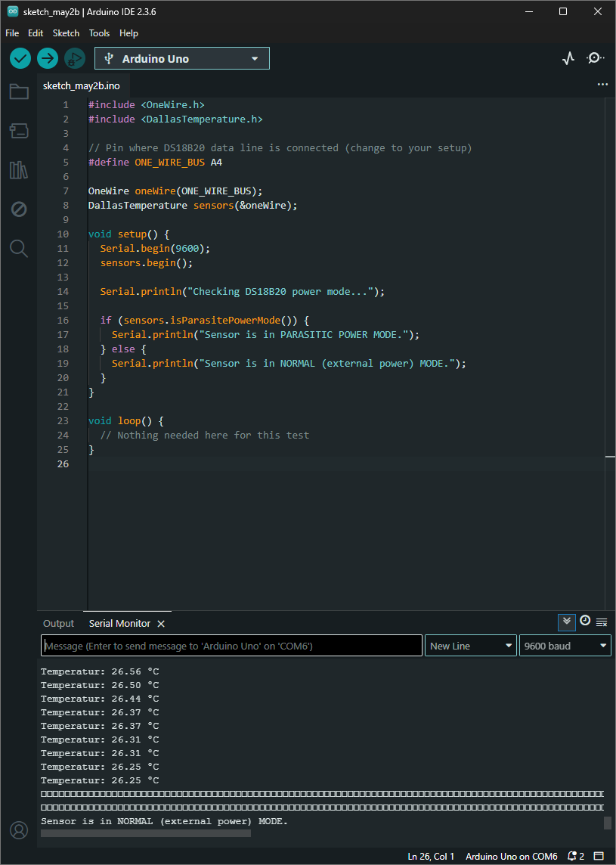
Task: Open the Edit menu
Action: coord(36,33)
